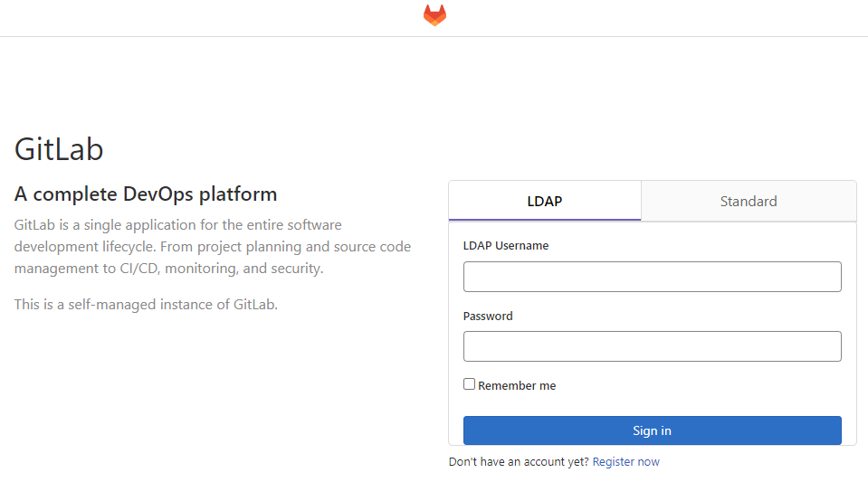This screenshot has height=482, width=868.
Task: Open the Register now link
Action: click(626, 461)
